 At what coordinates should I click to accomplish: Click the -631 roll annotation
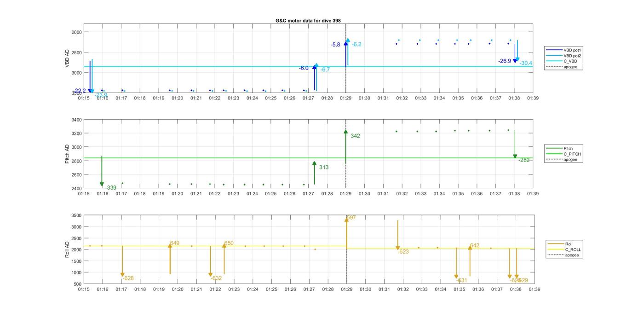click(x=461, y=280)
